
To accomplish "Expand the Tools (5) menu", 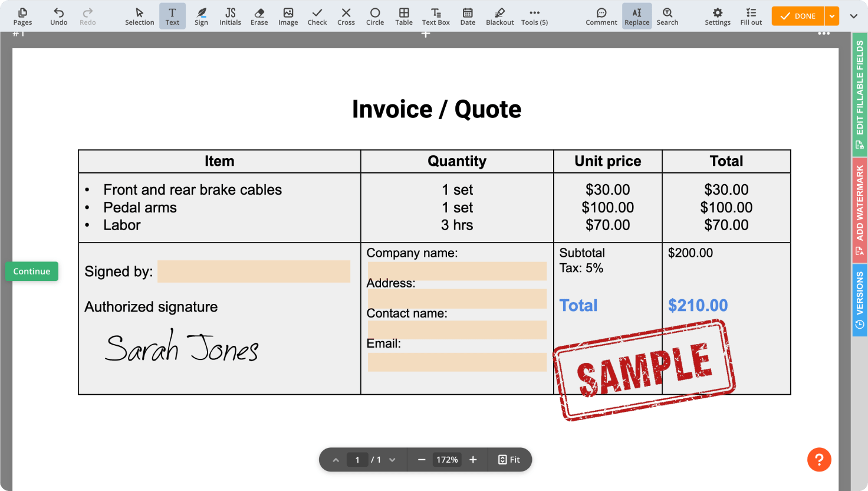I will [x=534, y=16].
